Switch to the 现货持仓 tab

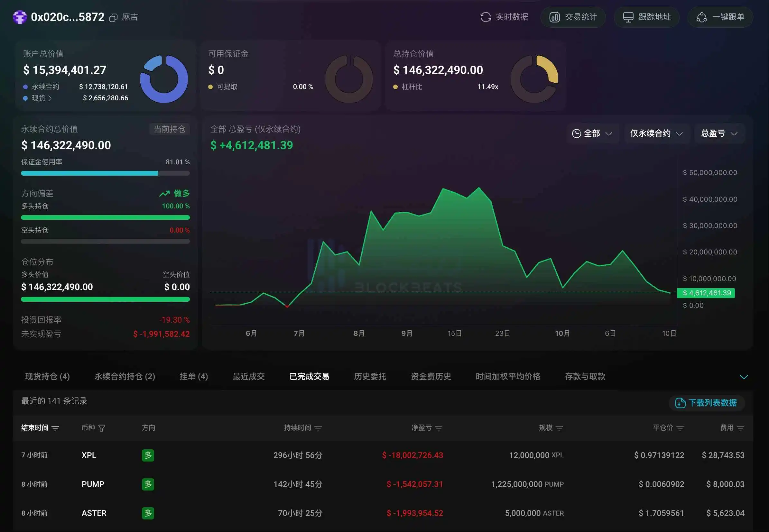click(x=47, y=376)
